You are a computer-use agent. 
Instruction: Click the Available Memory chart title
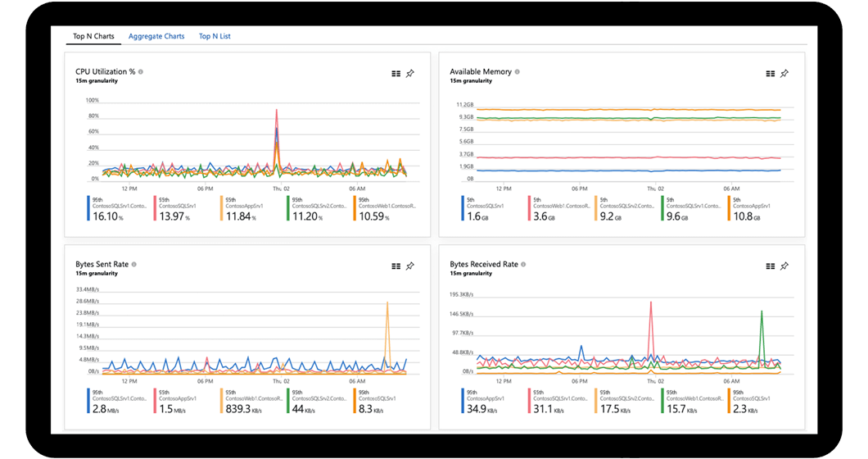tap(481, 71)
